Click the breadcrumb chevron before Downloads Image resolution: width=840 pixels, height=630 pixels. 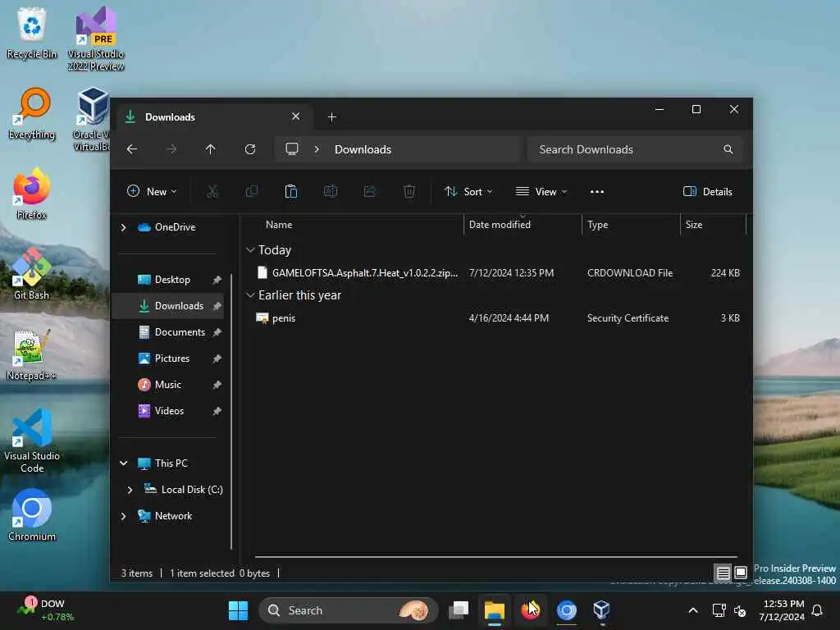coord(317,149)
